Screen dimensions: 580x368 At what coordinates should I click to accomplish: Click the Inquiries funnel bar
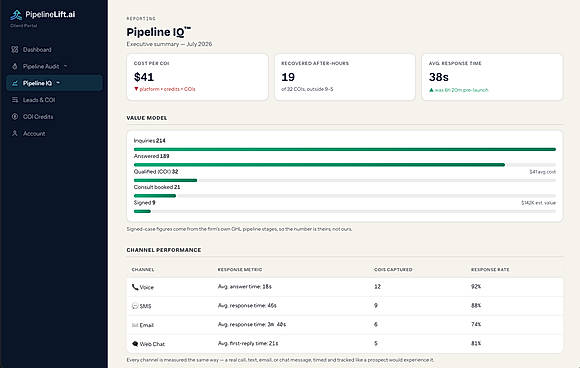(x=345, y=149)
